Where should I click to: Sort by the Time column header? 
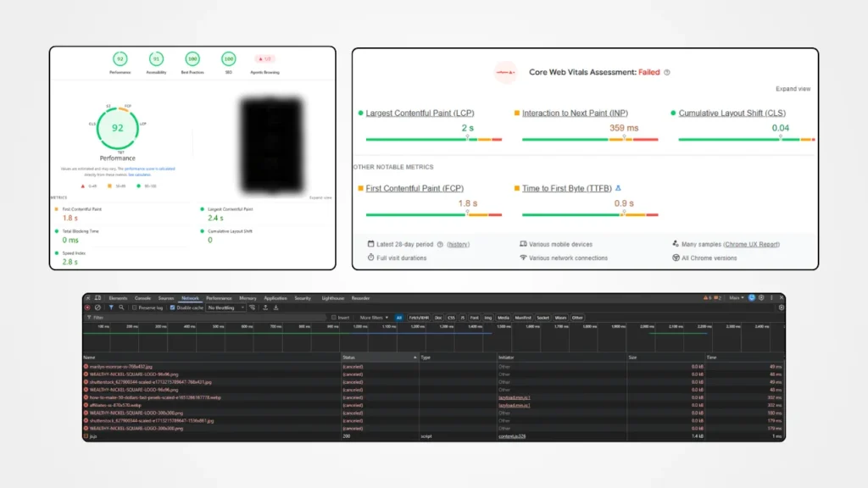pos(745,358)
